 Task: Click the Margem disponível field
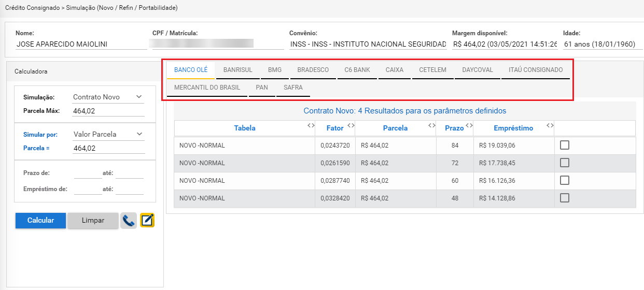[505, 45]
